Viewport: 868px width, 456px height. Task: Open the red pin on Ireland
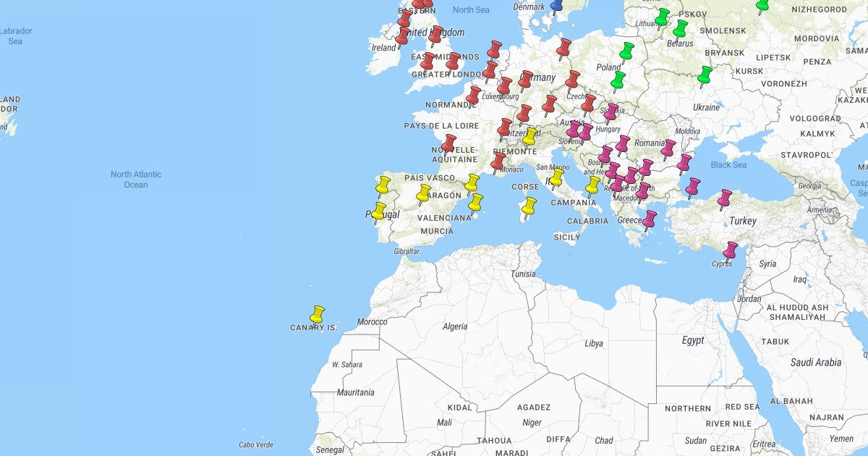click(x=402, y=36)
